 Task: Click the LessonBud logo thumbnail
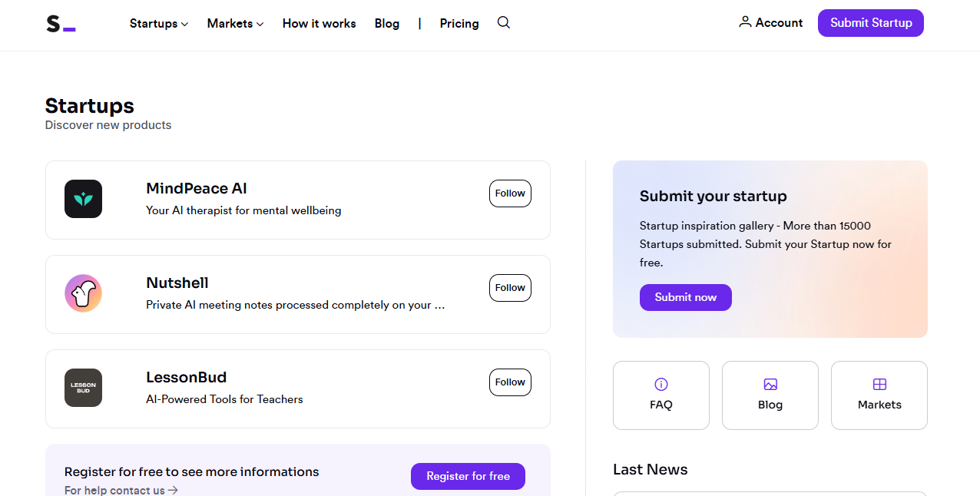83,388
